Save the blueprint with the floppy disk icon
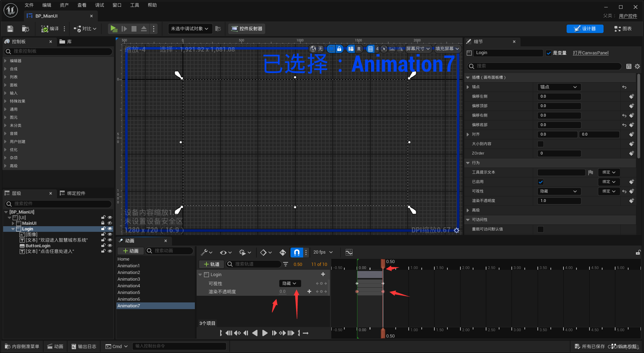The image size is (644, 353). (x=10, y=29)
